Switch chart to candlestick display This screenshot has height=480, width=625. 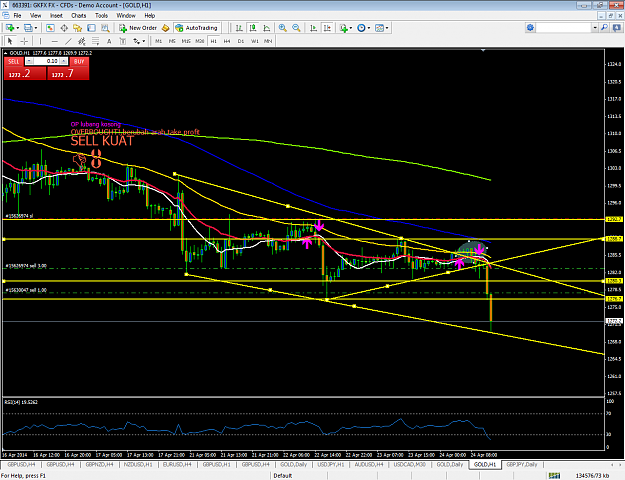pos(253,28)
